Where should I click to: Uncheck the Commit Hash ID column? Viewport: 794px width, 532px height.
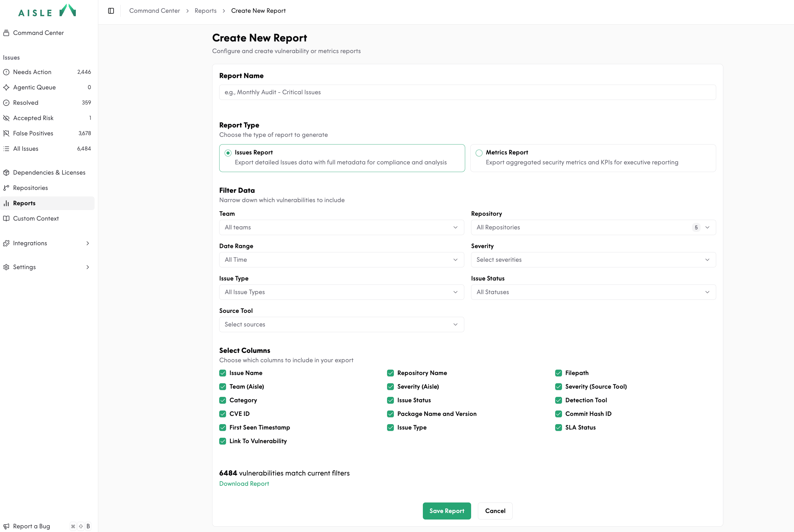[x=558, y=414]
